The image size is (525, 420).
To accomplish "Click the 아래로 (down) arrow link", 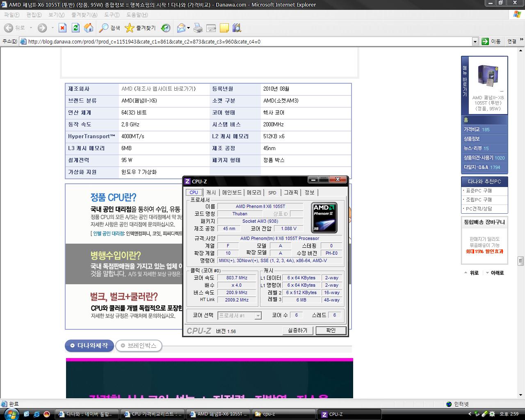I will 495,273.
